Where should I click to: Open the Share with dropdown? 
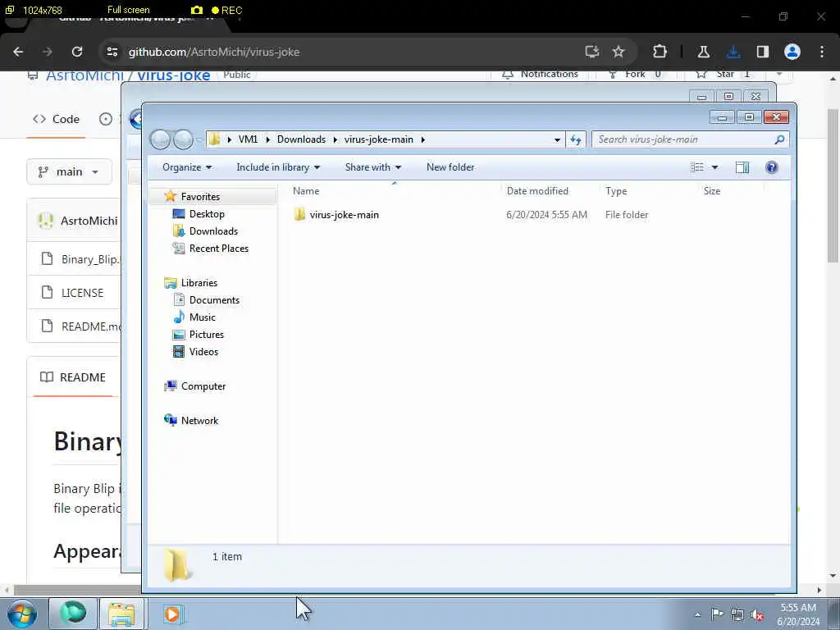click(373, 167)
